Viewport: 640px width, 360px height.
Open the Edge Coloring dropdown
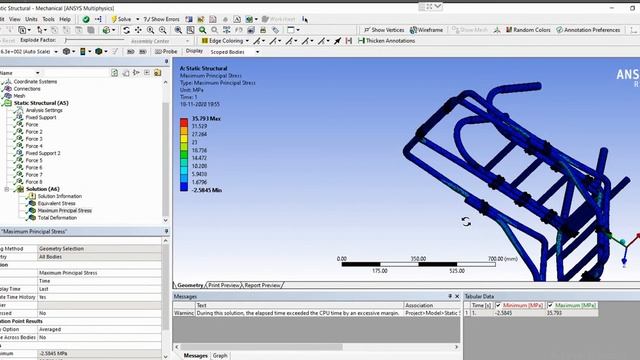coord(247,41)
